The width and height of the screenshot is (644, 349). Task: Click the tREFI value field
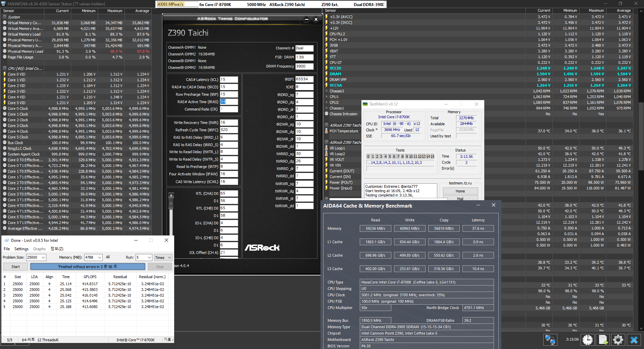[x=304, y=79]
